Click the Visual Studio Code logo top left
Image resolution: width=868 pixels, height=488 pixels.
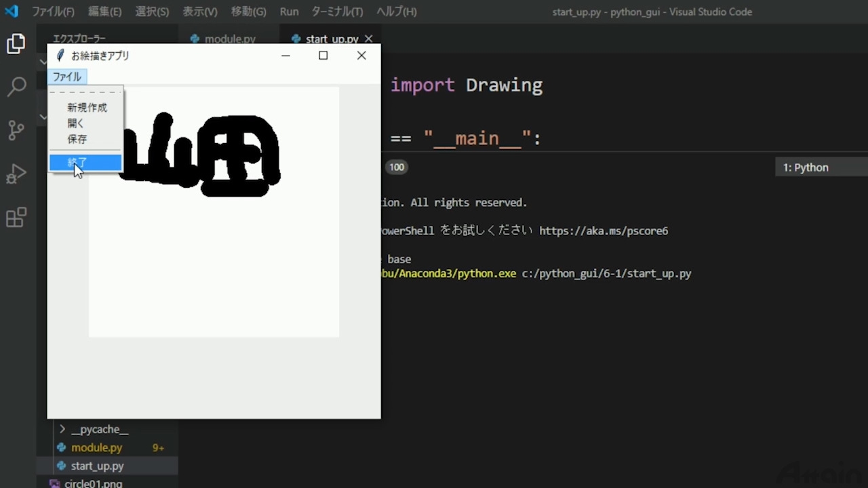pyautogui.click(x=12, y=11)
